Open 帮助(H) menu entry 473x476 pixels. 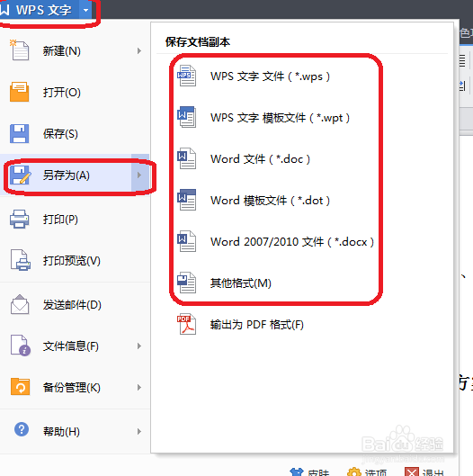pos(75,431)
